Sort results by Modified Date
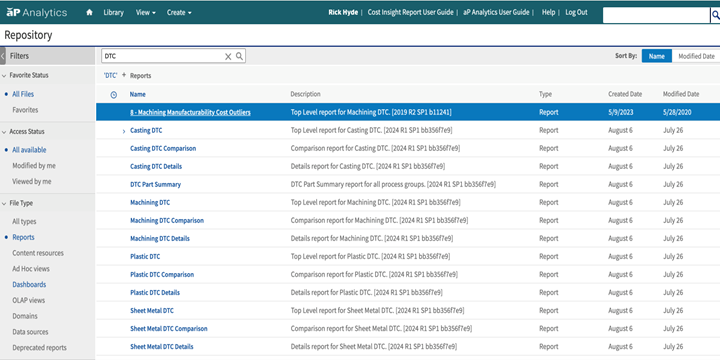This screenshot has height=360, width=720. click(696, 56)
